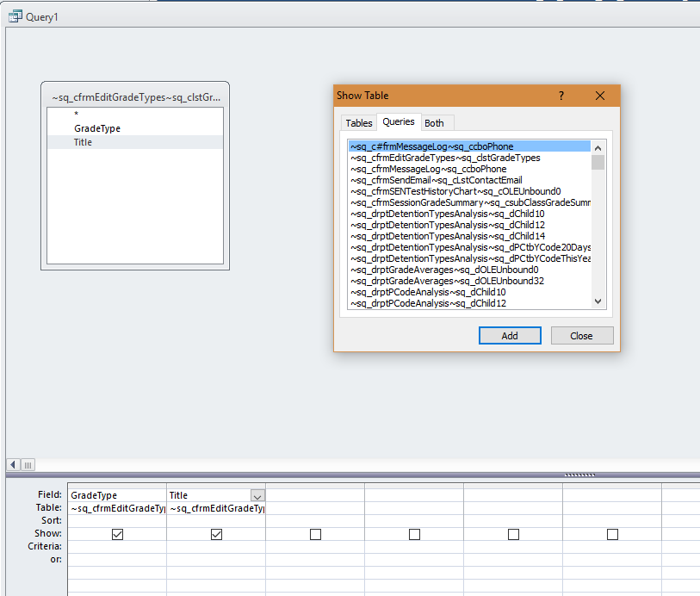Click the 'or' cell under GradeType column
Viewport: 700px width, 596px height.
point(117,560)
